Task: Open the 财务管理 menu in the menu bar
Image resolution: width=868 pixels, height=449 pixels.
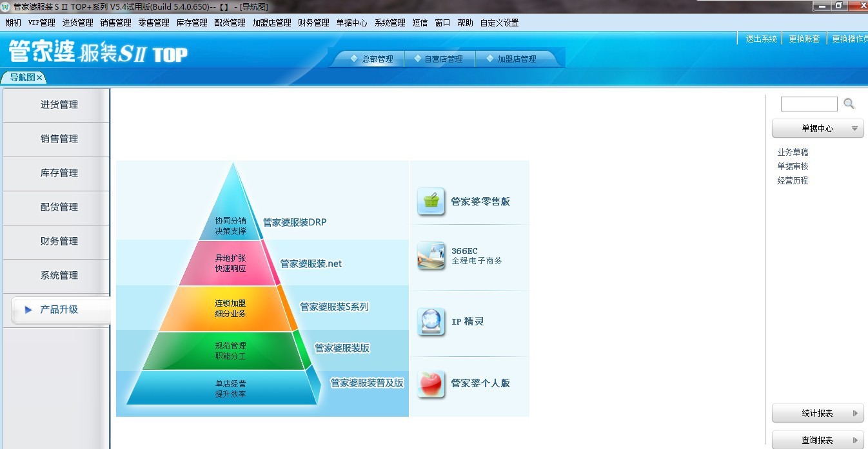Action: [313, 23]
